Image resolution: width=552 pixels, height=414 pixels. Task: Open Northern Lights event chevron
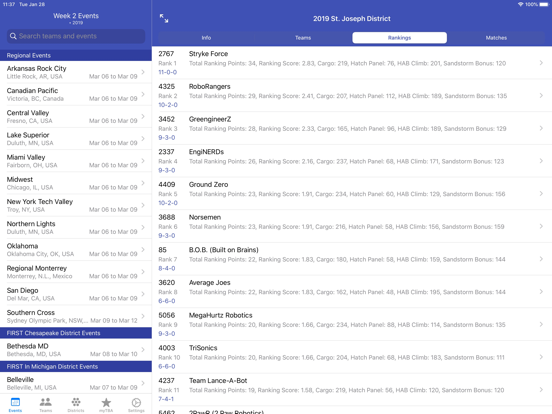[143, 227]
